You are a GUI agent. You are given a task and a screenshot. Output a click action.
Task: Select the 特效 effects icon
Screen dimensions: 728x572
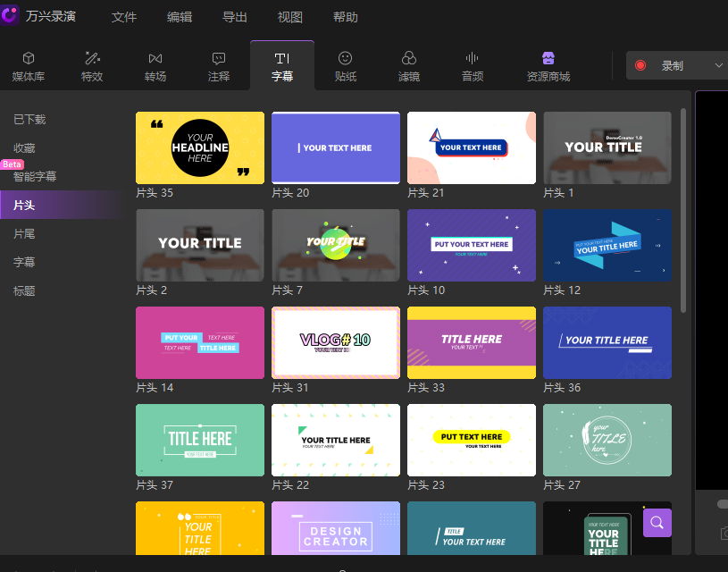coord(92,66)
